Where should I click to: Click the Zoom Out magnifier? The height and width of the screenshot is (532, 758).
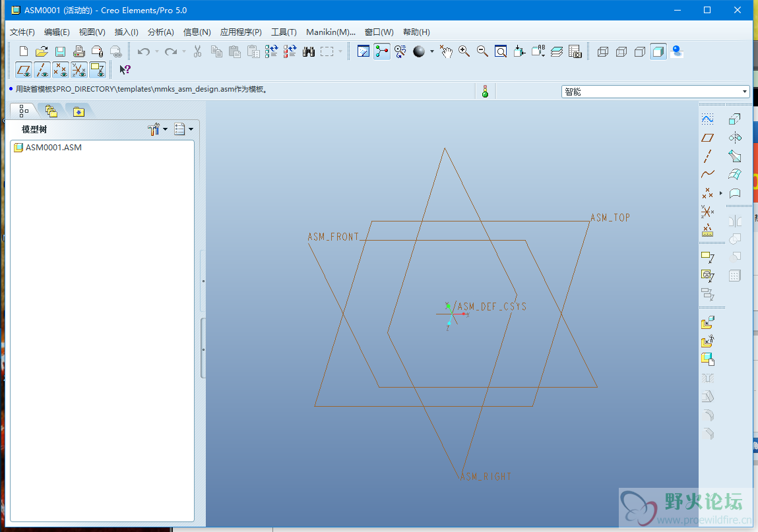click(x=482, y=51)
